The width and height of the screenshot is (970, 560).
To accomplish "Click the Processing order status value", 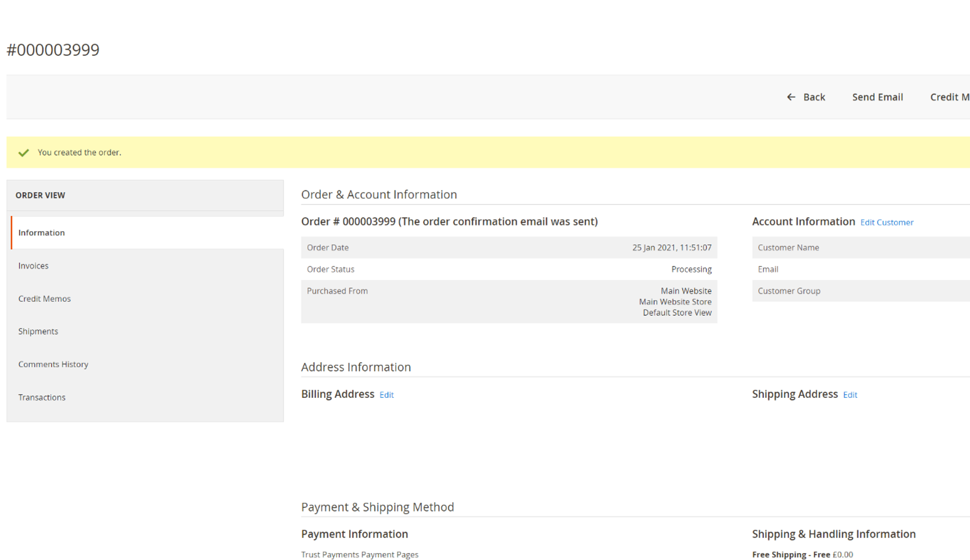I will tap(691, 269).
